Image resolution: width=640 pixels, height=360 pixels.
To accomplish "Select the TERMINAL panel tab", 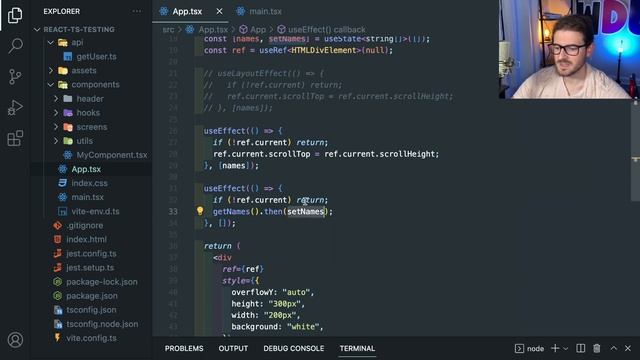I will coord(357,349).
